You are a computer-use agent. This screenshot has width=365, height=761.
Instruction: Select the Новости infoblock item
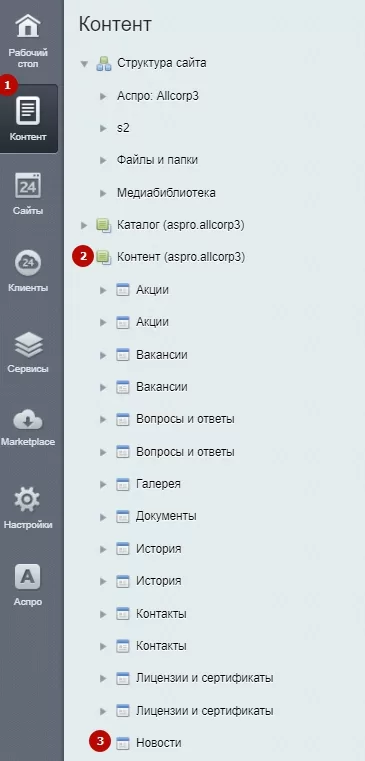[x=159, y=743]
